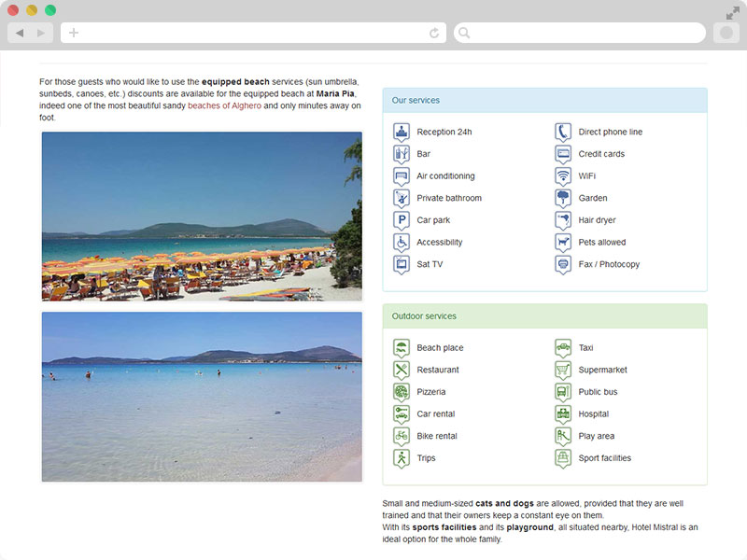
Task: Click the Pizzeria icon
Action: tap(402, 391)
